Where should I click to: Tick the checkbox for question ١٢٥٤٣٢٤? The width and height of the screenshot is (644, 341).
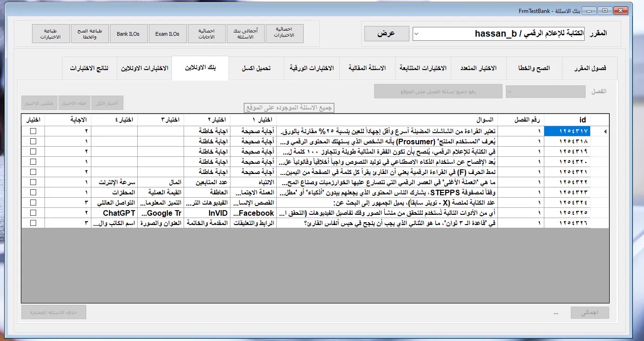click(x=33, y=202)
